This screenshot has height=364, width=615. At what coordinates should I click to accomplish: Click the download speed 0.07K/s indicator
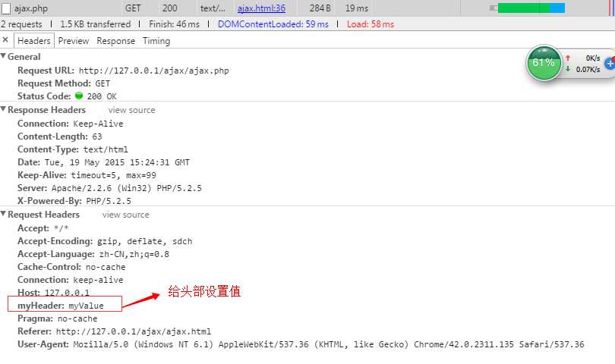pos(583,69)
